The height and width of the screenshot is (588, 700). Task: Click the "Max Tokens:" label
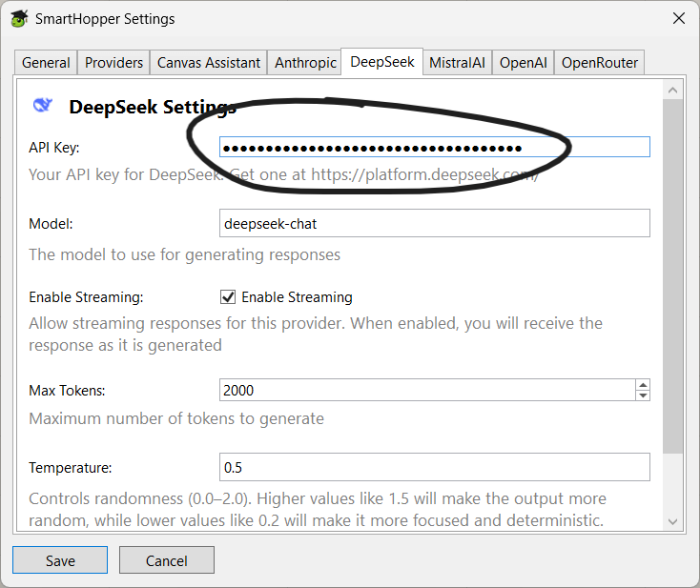(67, 391)
